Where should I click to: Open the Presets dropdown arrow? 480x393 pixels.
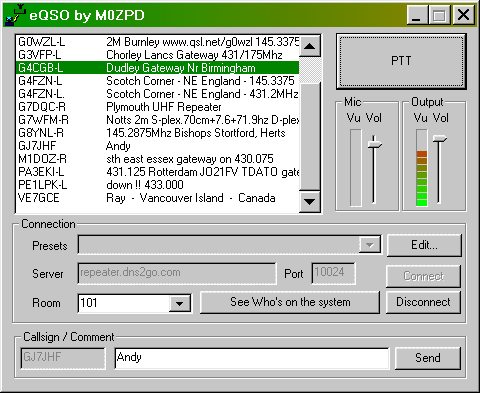369,245
